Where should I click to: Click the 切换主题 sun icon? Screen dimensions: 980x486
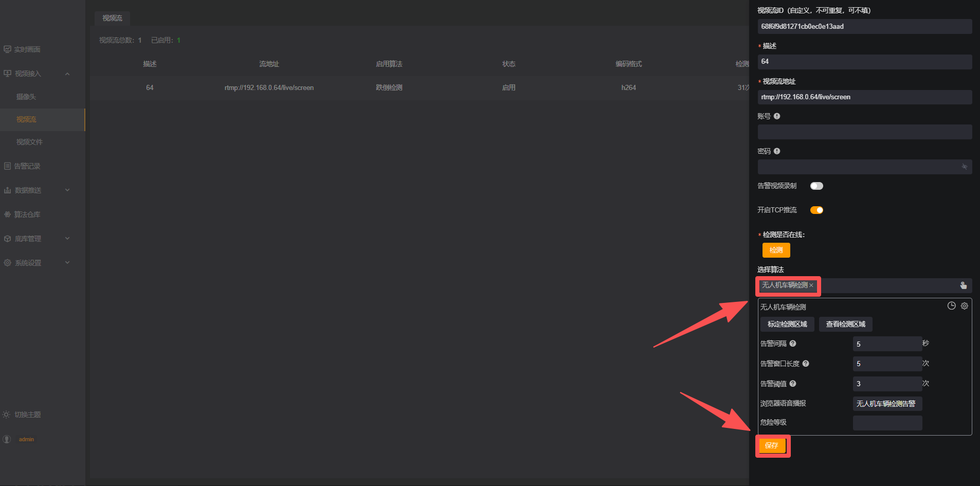7,415
